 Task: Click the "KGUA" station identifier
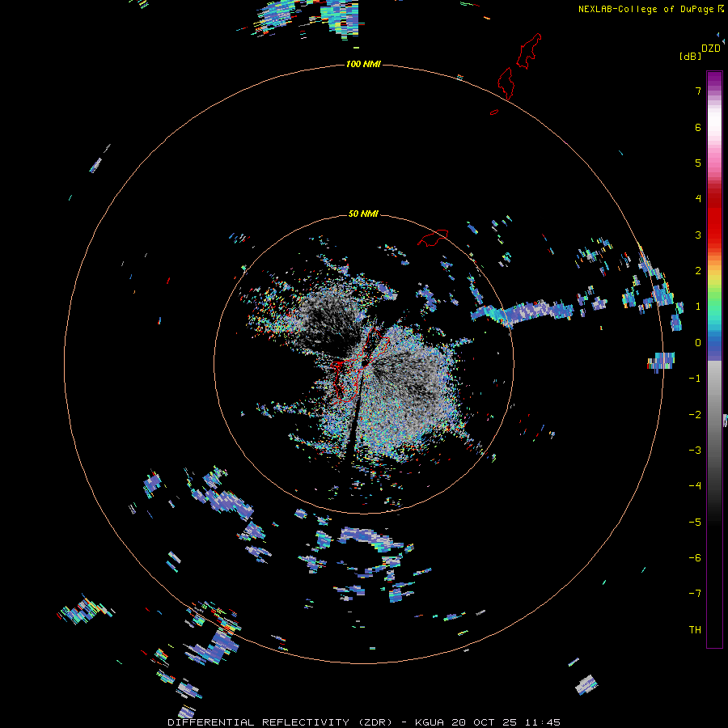pyautogui.click(x=430, y=722)
